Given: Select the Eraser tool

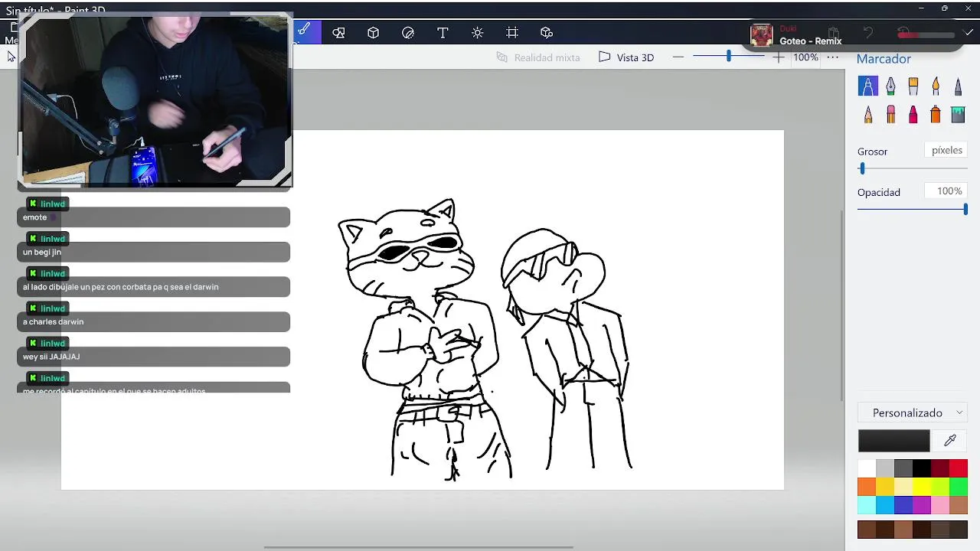Looking at the screenshot, I should coord(890,115).
